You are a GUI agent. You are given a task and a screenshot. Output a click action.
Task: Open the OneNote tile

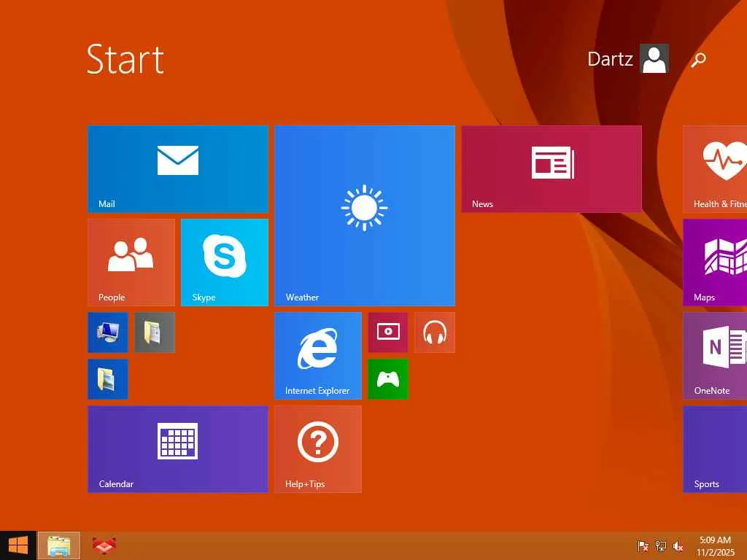click(715, 356)
